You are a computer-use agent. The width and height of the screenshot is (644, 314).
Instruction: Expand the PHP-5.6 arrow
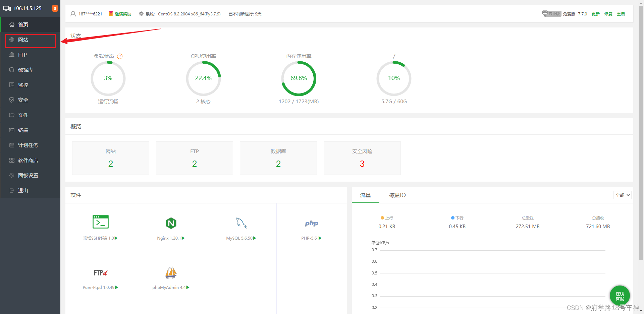(320, 238)
